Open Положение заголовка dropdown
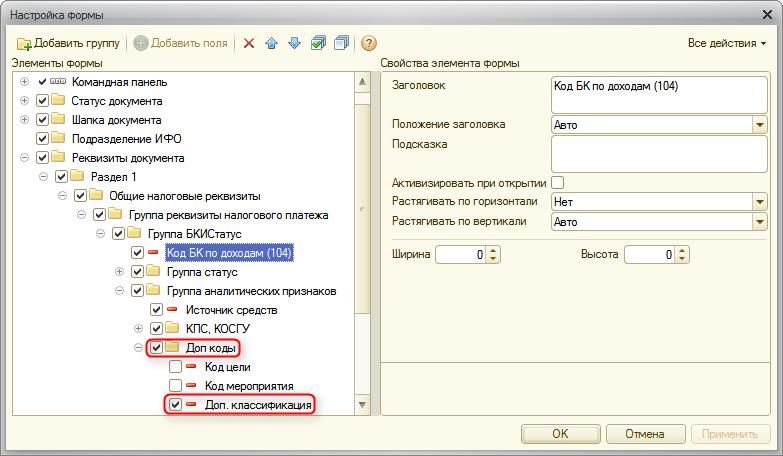783x456 pixels. [760, 125]
